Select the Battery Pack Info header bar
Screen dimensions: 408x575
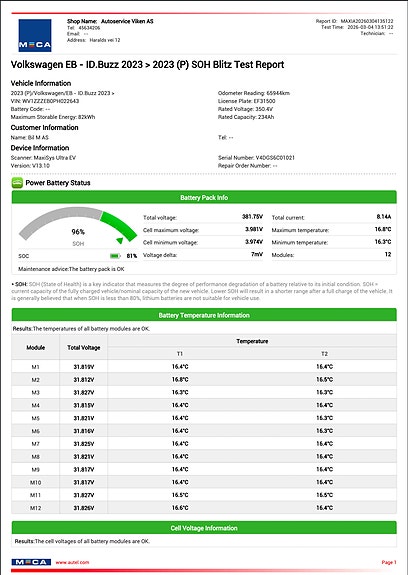(204, 197)
